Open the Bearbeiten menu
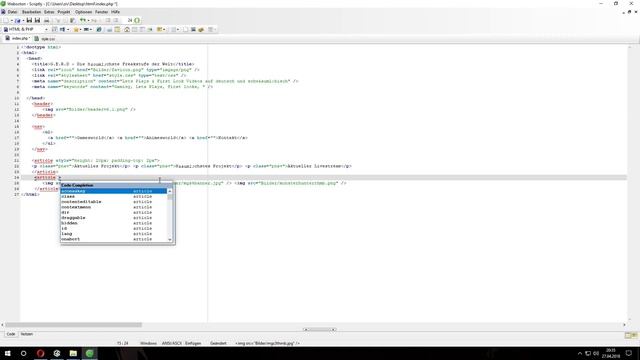Viewport: 640px width, 360px height. [x=31, y=12]
